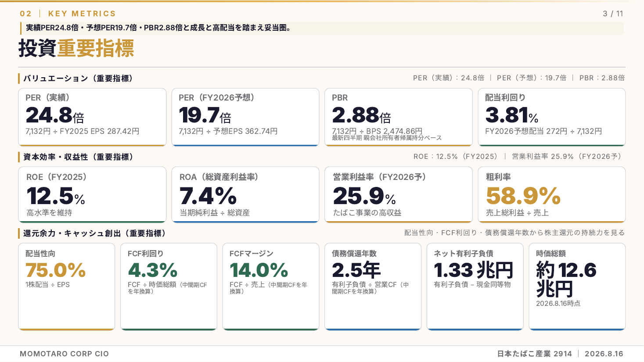Click the '配当性向' card label

[40, 254]
